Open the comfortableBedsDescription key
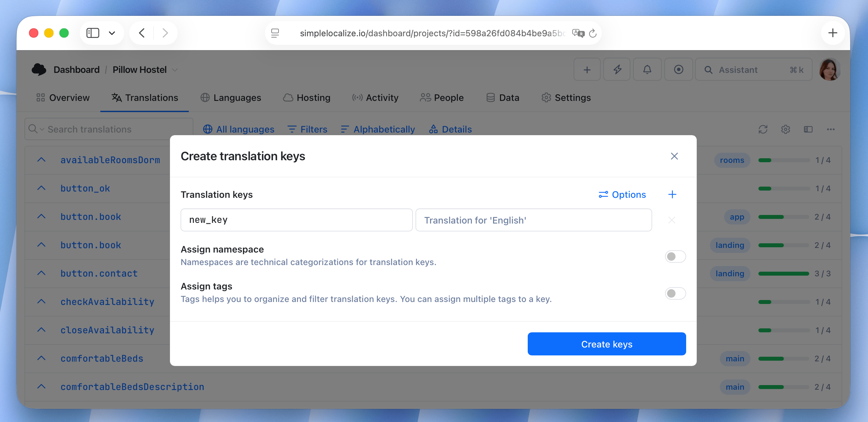 tap(132, 387)
